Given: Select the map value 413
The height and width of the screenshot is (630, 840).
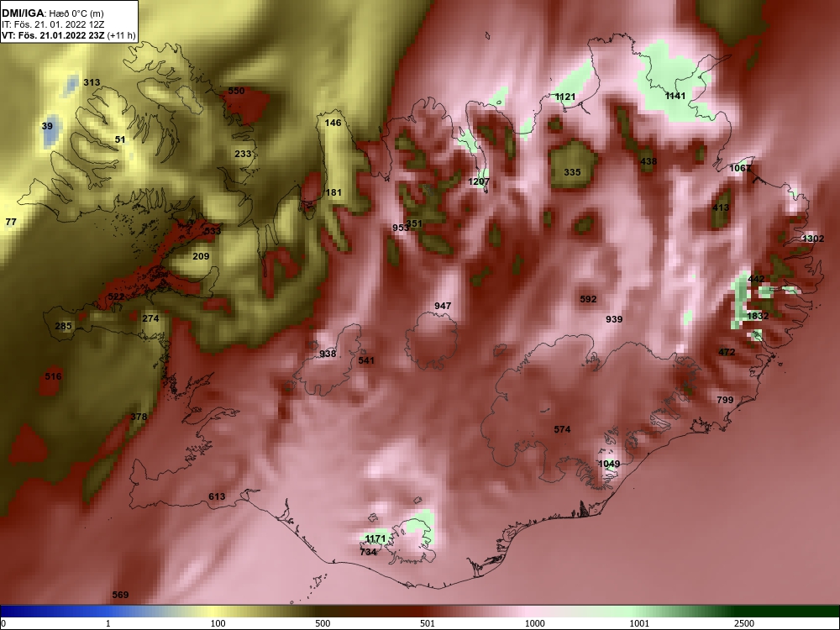Looking at the screenshot, I should click(721, 207).
